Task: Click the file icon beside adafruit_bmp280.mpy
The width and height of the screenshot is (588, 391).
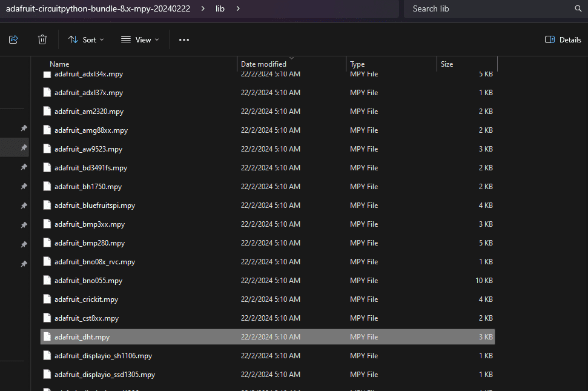Action: point(47,243)
